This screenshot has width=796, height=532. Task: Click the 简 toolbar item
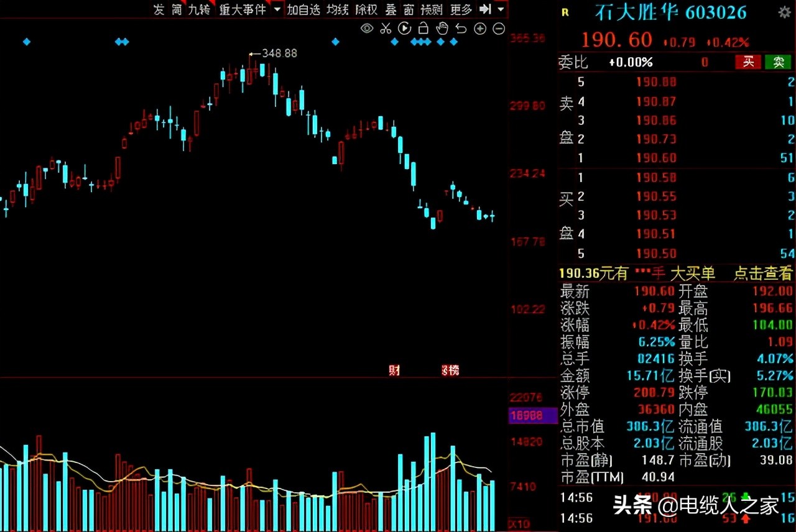click(x=177, y=9)
